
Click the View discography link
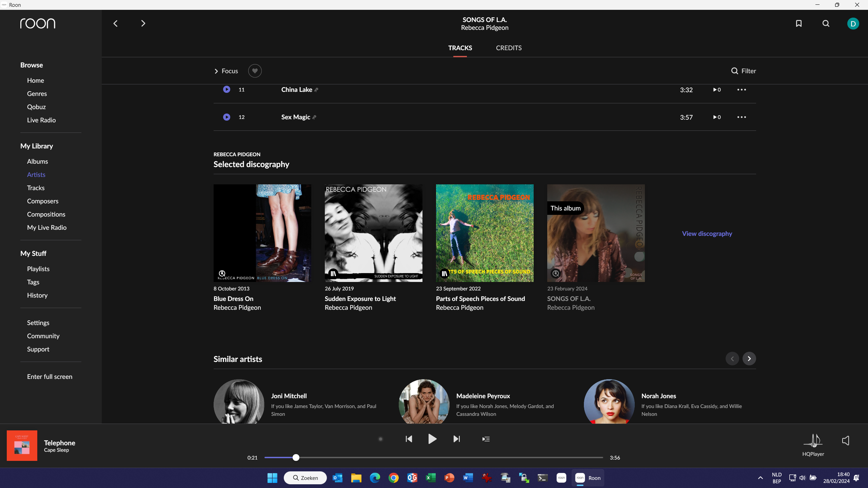coord(707,233)
